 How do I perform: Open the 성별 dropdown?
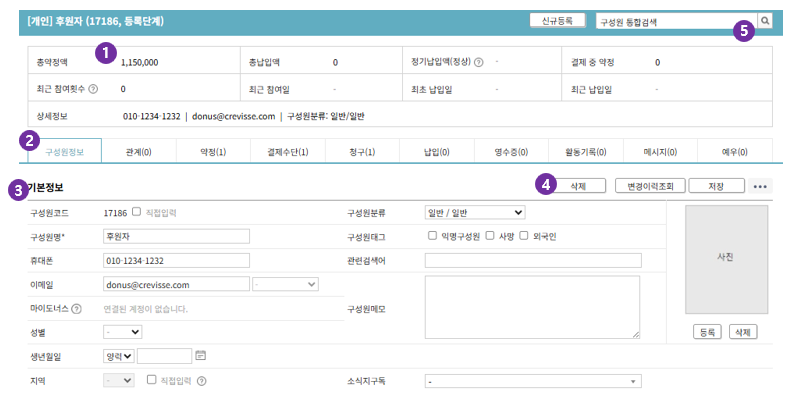(122, 332)
